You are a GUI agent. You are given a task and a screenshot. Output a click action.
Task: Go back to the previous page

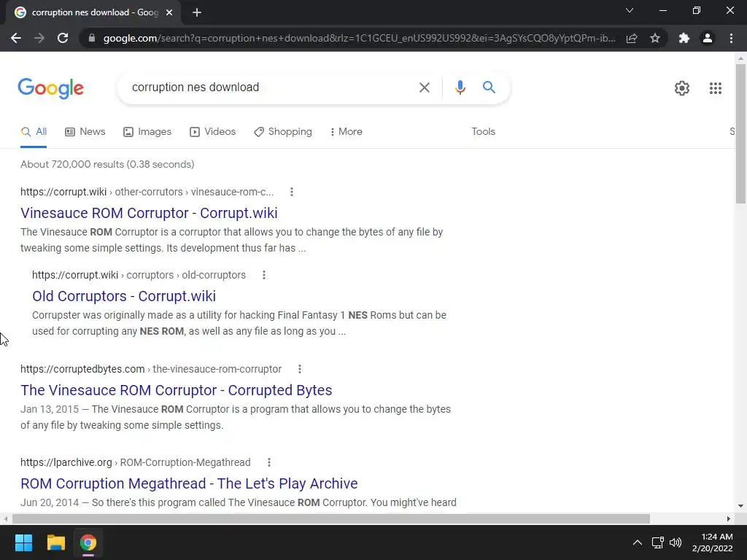point(16,38)
